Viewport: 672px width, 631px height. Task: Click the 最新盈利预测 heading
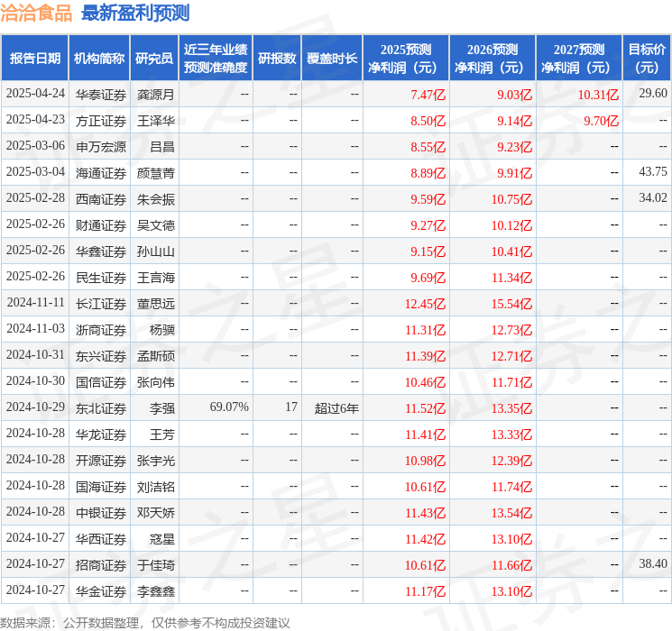click(x=135, y=14)
